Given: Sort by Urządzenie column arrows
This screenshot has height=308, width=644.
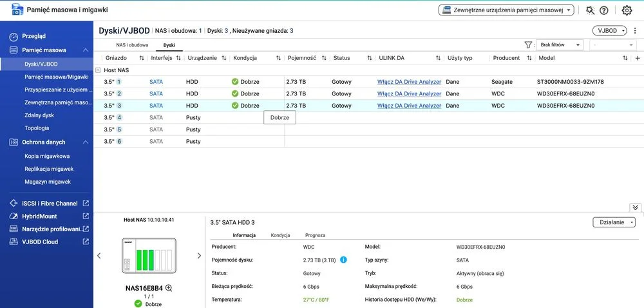Looking at the screenshot, I should point(224,59).
